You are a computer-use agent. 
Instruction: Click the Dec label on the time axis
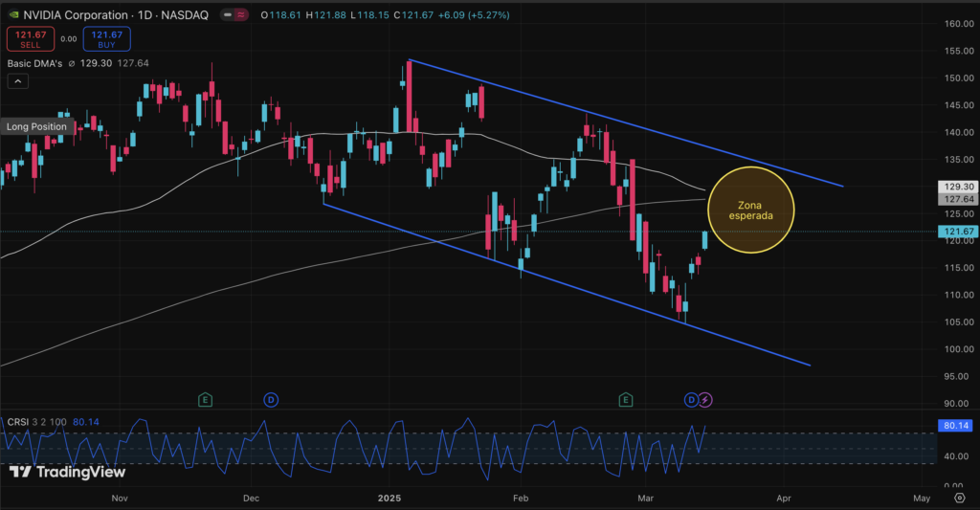[252, 499]
